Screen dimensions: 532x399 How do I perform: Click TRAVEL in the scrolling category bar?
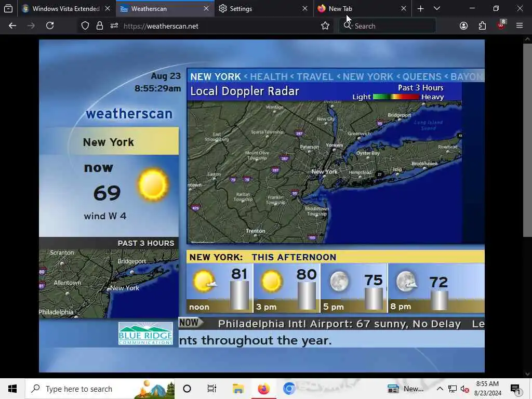coord(315,77)
